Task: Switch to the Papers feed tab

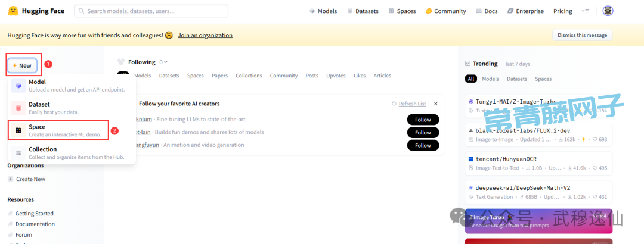Action: click(x=219, y=76)
